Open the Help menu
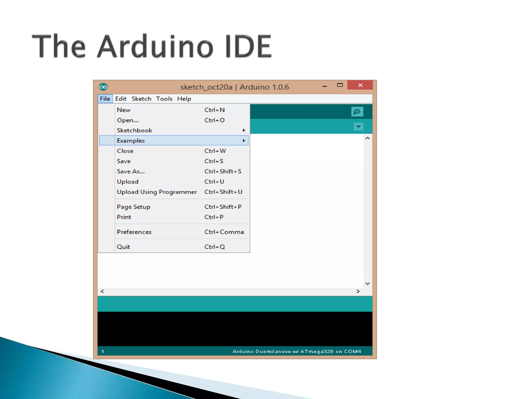Viewport: 532px width, 399px height. (184, 99)
